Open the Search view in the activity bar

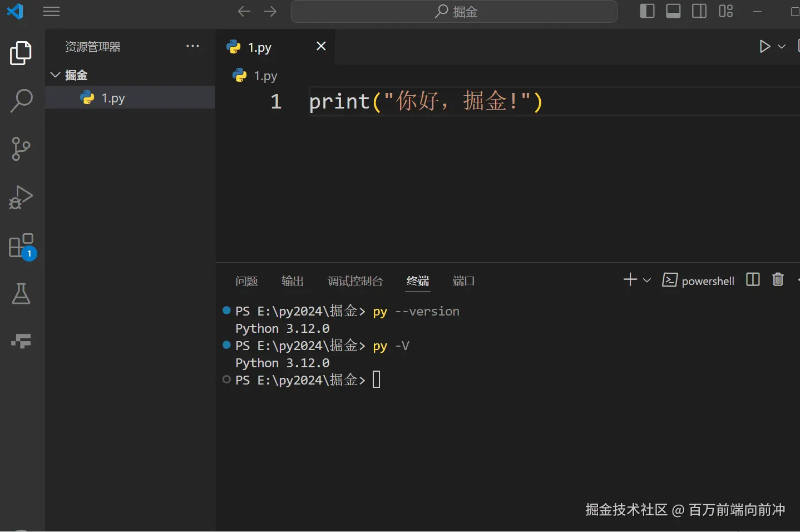(21, 101)
